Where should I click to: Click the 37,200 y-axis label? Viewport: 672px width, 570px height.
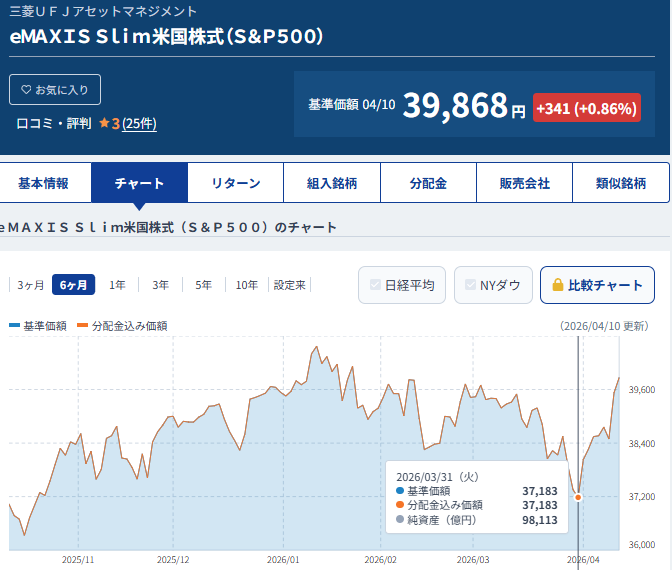(x=642, y=497)
